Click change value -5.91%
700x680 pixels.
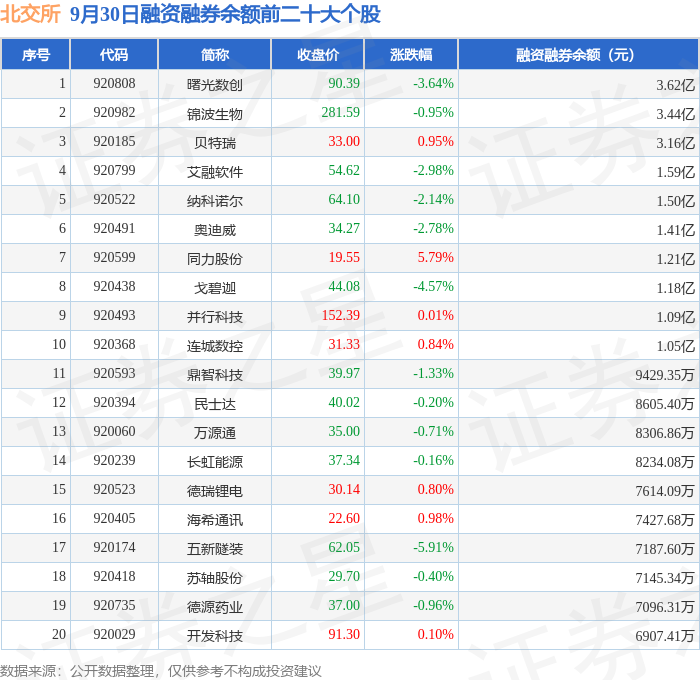(433, 548)
